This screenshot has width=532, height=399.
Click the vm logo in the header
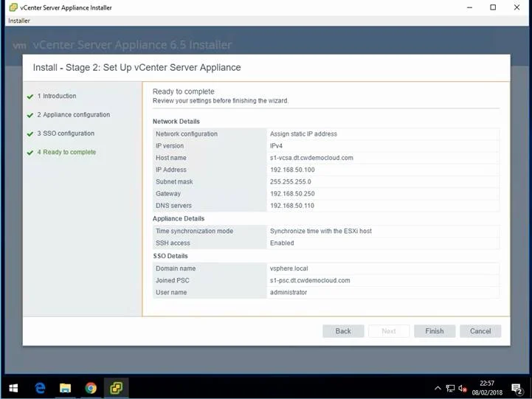pos(20,45)
